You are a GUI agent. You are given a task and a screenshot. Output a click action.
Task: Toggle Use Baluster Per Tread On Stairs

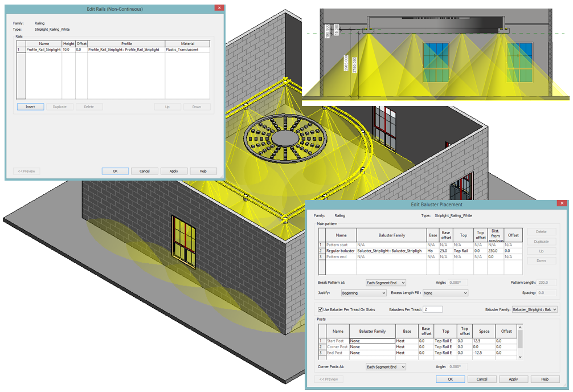[x=320, y=309]
